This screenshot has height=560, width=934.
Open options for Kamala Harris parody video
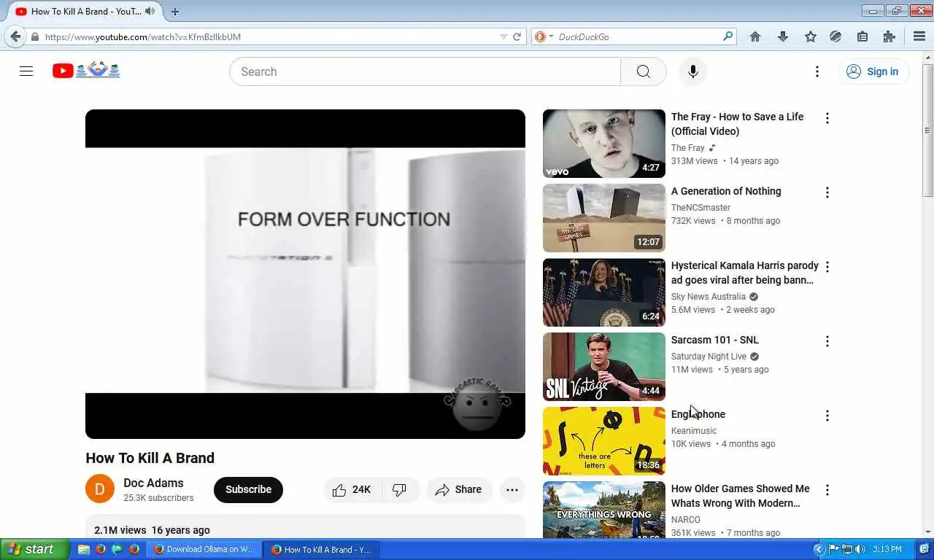pos(827,267)
